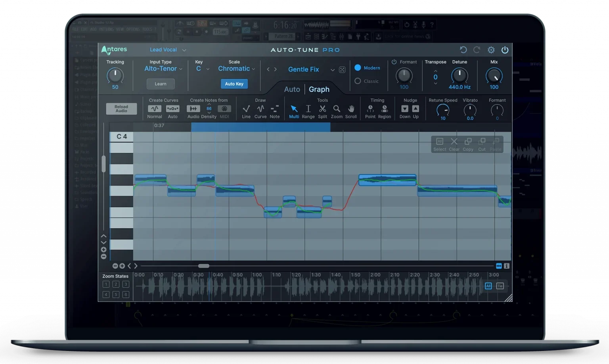Toggle auto-scroll icon below graph

tap(499, 266)
